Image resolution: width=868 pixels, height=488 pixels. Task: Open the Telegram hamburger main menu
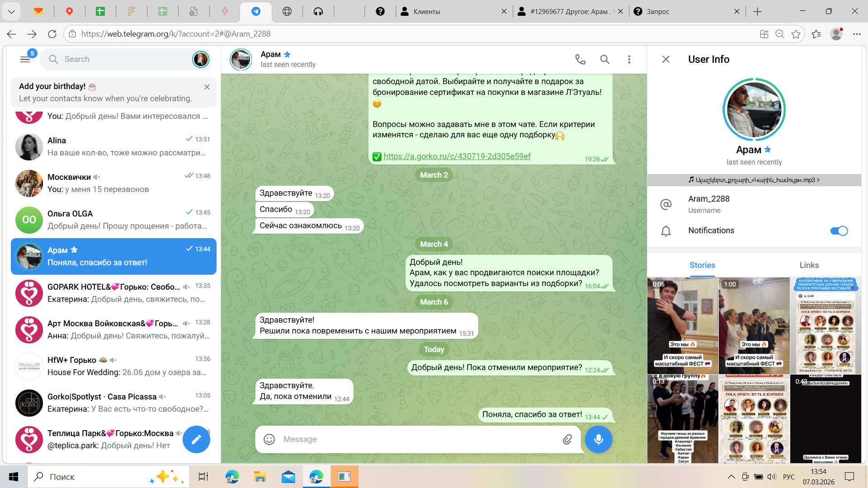click(x=25, y=59)
